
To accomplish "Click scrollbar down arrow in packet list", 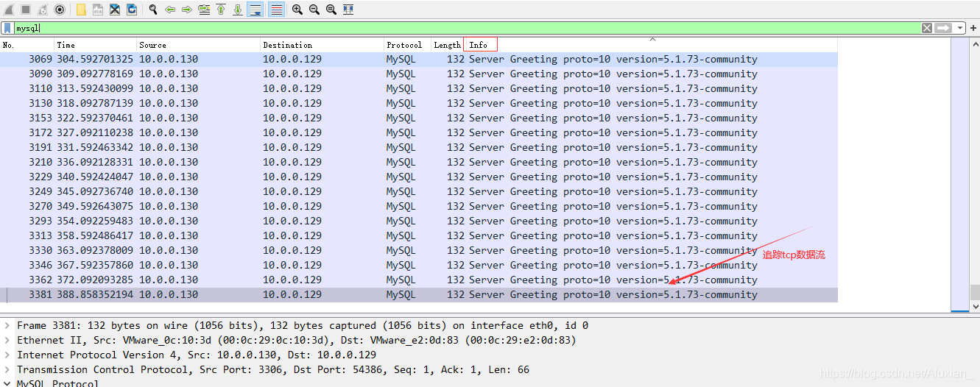I will [x=975, y=307].
